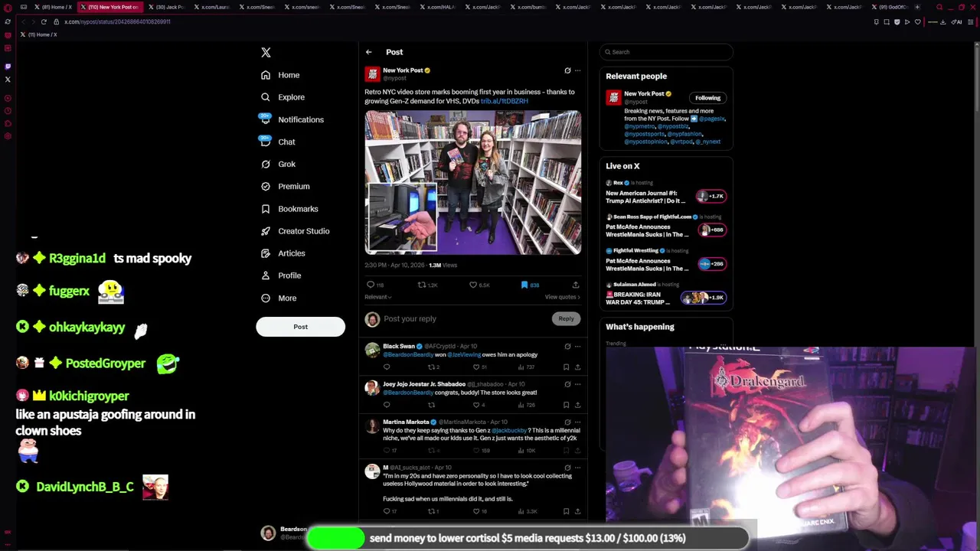Open New York Post's profile from the post header

(403, 70)
